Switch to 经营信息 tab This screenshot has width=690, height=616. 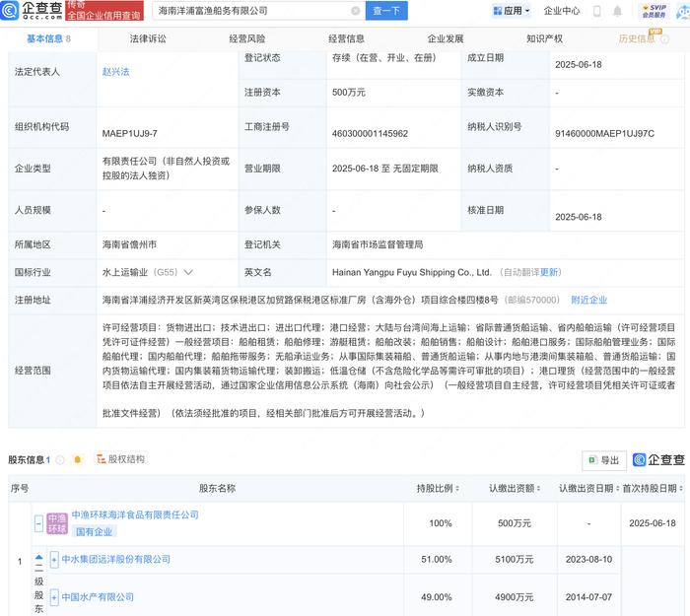pos(346,38)
